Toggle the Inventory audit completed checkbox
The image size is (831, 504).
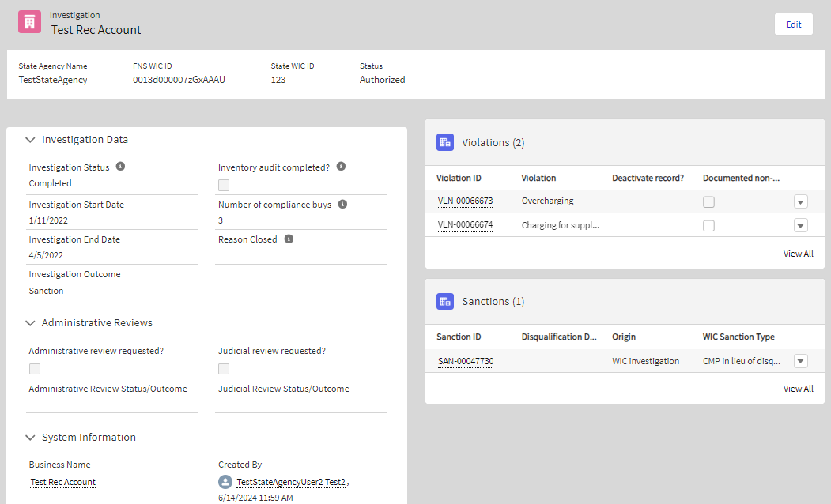coord(224,185)
